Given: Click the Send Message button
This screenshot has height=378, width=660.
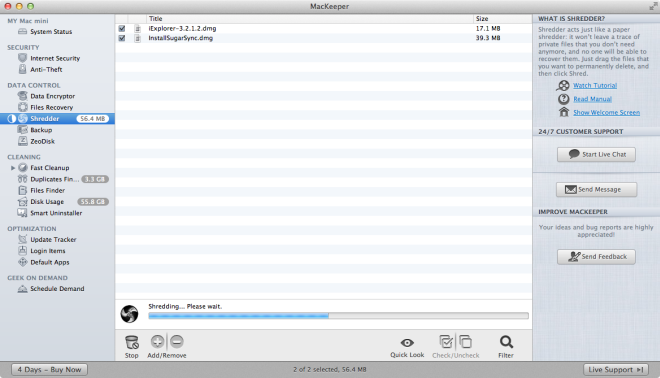Looking at the screenshot, I should [596, 189].
